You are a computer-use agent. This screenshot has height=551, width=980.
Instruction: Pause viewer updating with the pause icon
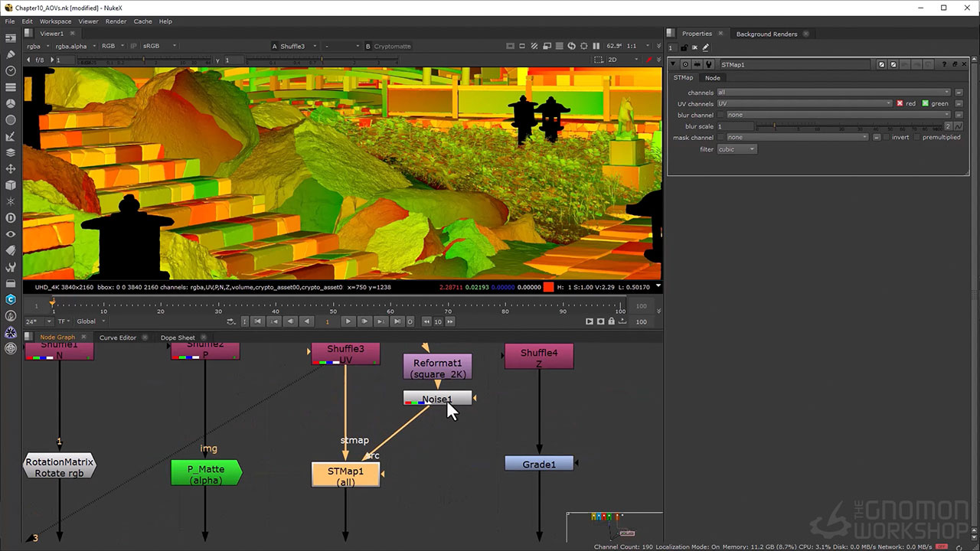[x=596, y=46]
